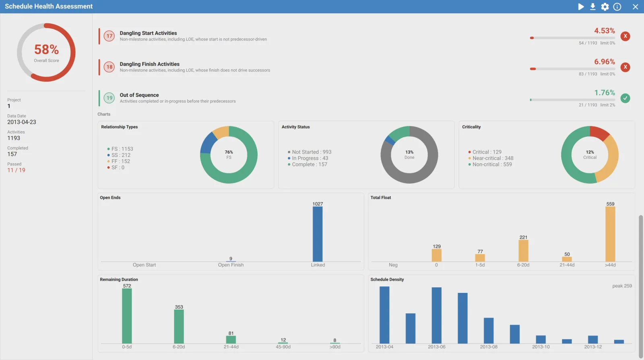Viewport: 644px width, 360px height.
Task: Click the Dangling Finish Activities title
Action: 149,64
